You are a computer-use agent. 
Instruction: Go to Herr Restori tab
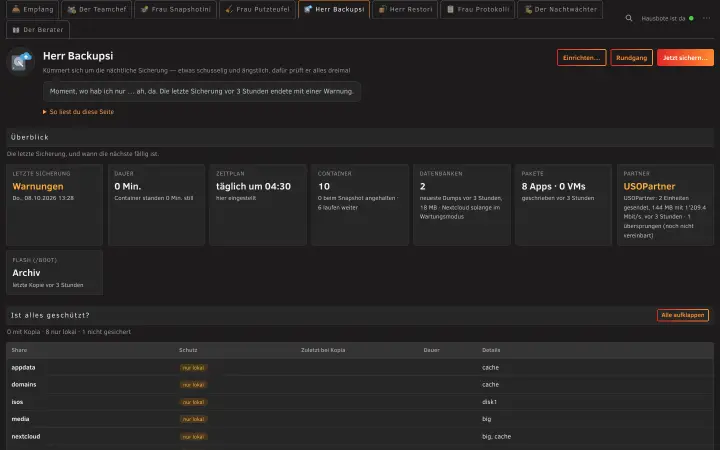pos(405,9)
